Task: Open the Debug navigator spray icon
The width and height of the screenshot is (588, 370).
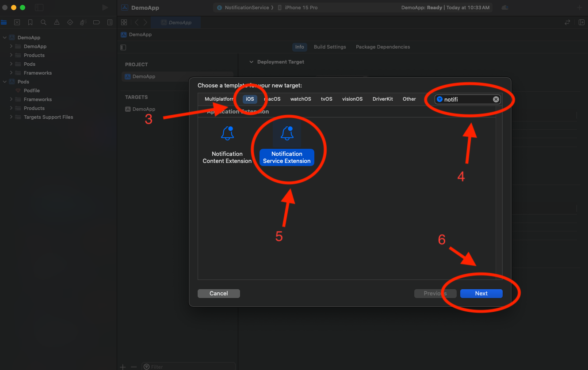Action: coord(83,23)
